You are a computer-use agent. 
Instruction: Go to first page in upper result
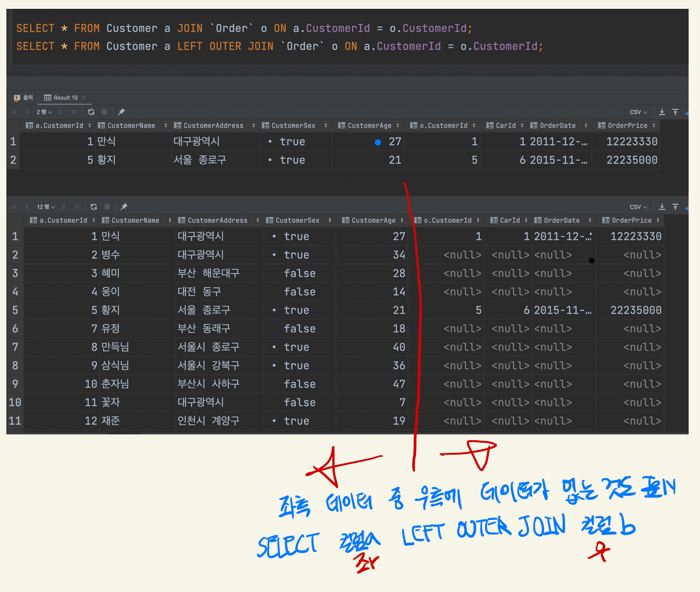pos(14,112)
